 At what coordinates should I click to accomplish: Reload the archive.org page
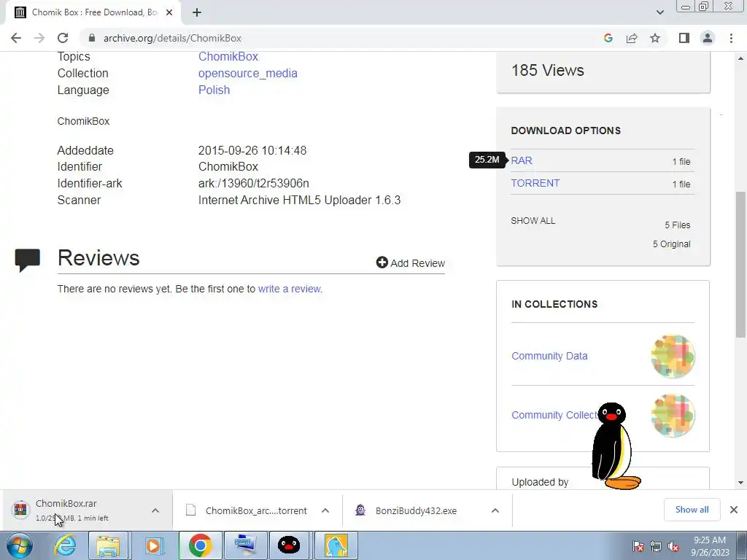[63, 38]
